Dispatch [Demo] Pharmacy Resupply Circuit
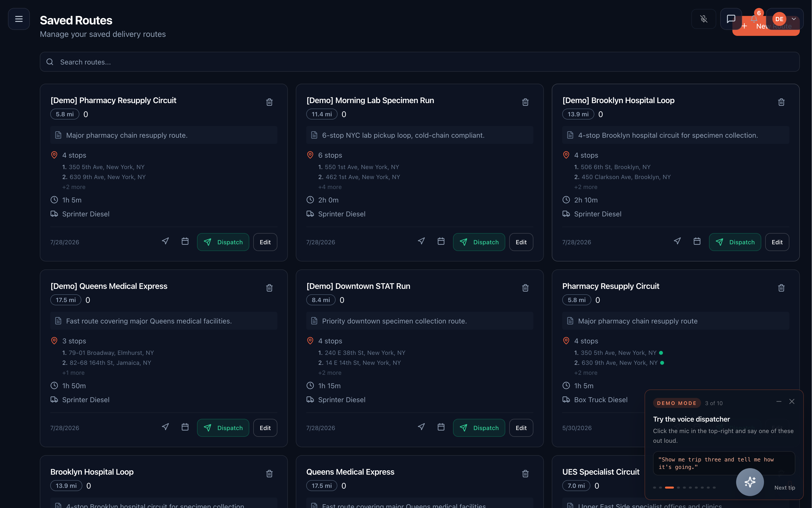812x508 pixels. [x=223, y=242]
